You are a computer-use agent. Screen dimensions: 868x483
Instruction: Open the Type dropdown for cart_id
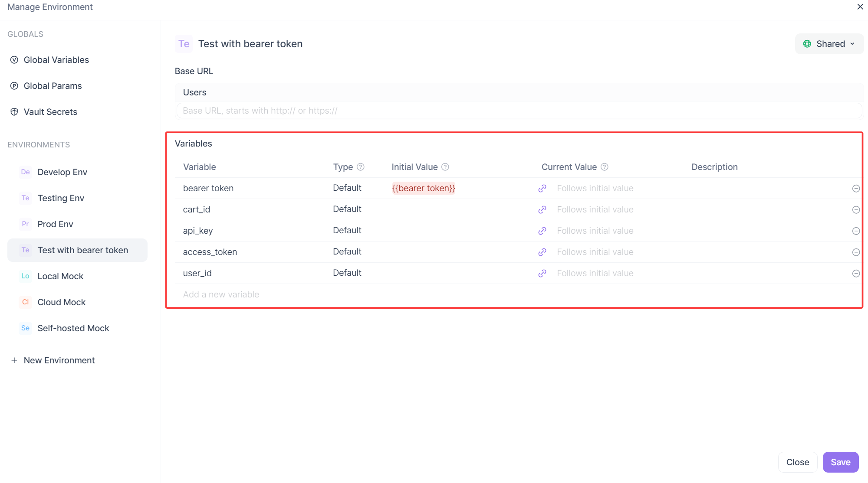(347, 209)
